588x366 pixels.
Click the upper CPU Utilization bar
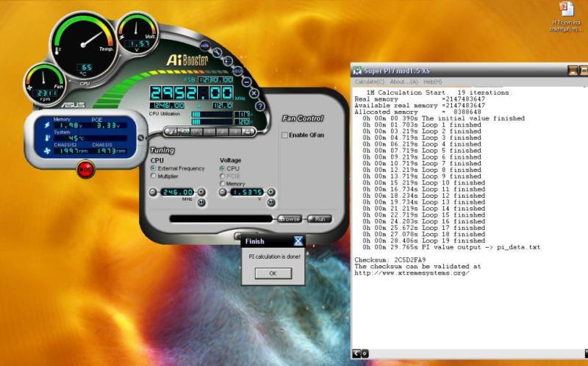[x=212, y=115]
